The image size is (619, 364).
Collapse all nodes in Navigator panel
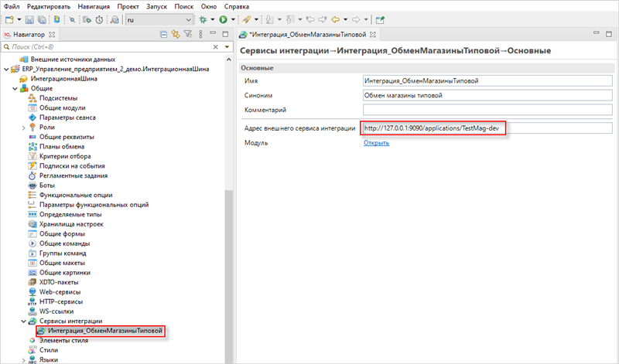pyautogui.click(x=164, y=35)
